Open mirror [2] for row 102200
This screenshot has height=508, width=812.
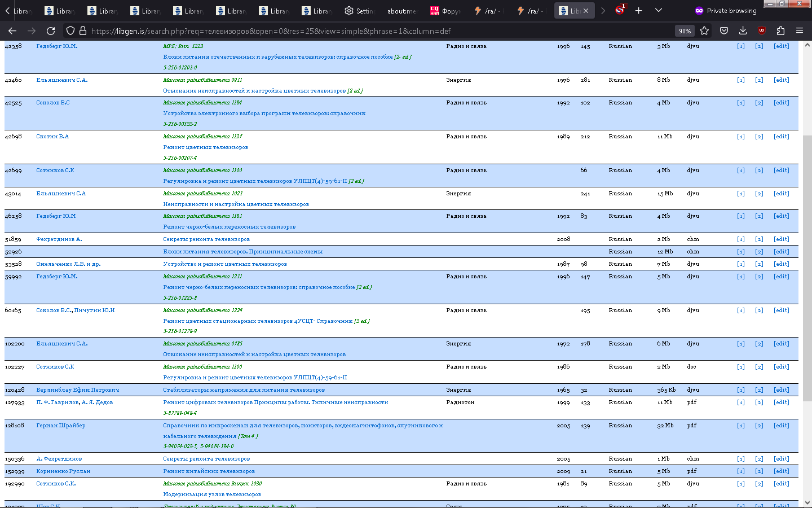coord(759,344)
